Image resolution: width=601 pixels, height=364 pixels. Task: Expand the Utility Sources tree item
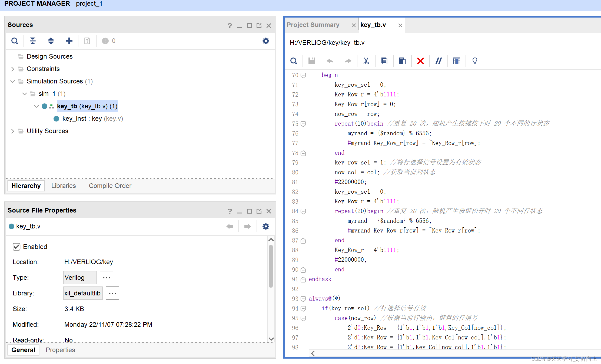pyautogui.click(x=12, y=131)
